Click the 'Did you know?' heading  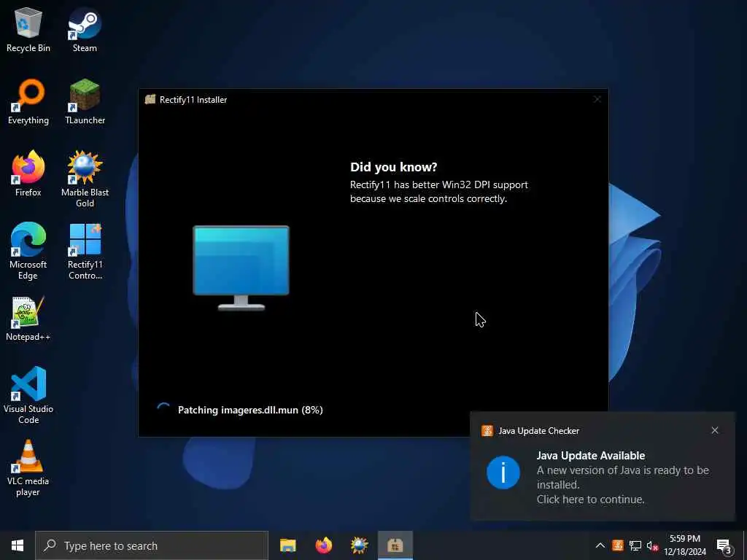pyautogui.click(x=393, y=167)
